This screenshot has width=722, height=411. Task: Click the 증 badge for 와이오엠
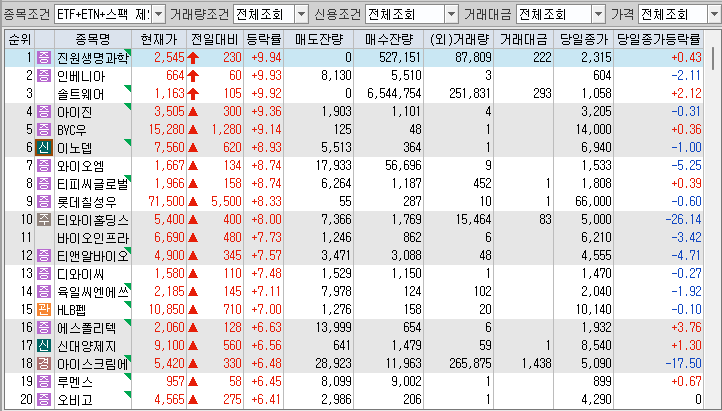point(44,165)
